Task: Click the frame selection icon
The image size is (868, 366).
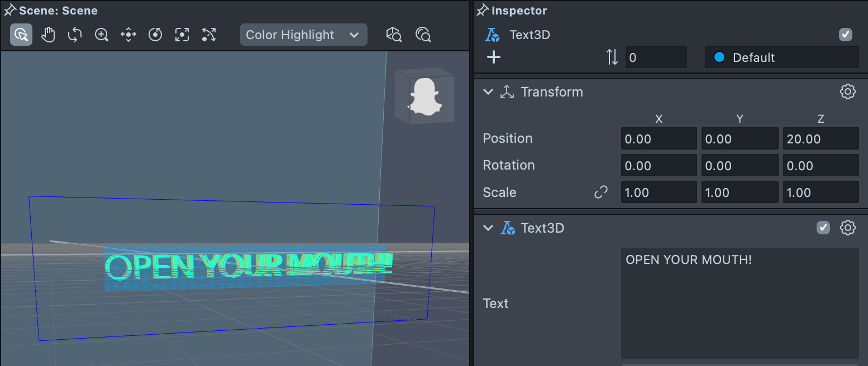Action: [x=182, y=35]
